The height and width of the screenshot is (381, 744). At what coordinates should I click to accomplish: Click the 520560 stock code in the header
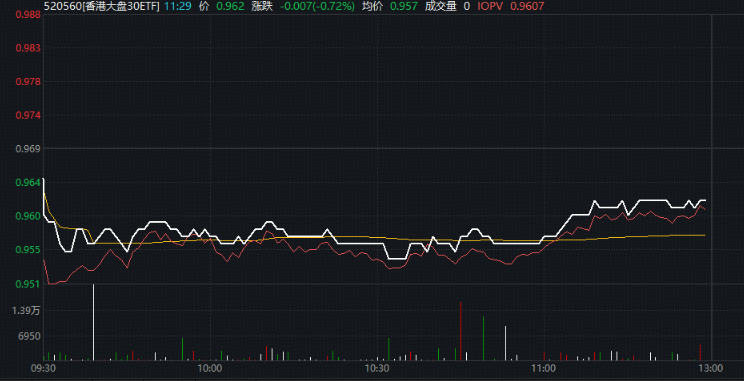tap(63, 6)
